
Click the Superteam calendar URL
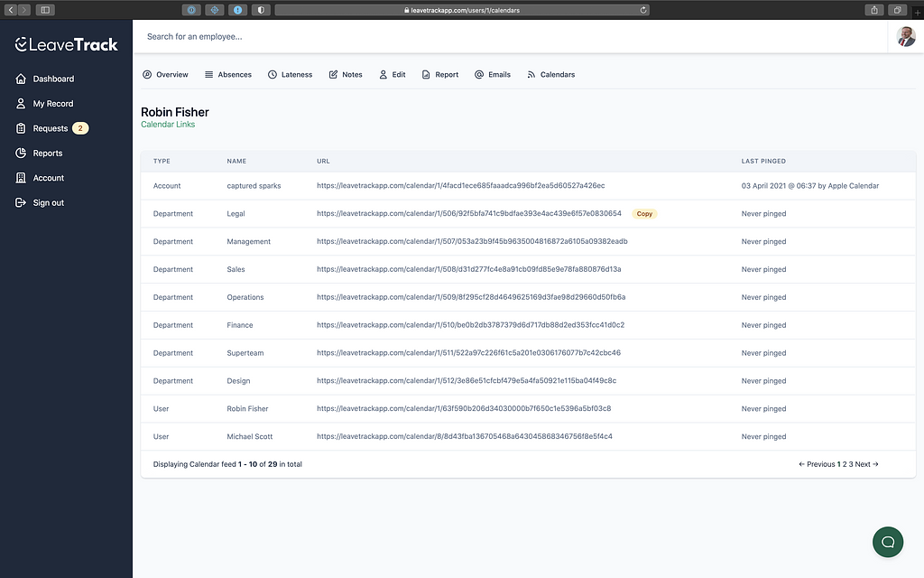pyautogui.click(x=468, y=353)
